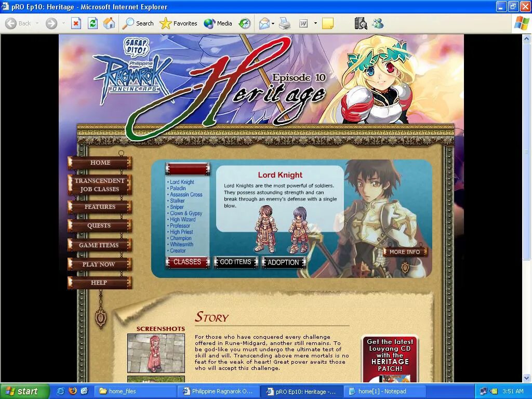Open Media pane in toolbar
Screen dimensions: 532x399
[218, 23]
